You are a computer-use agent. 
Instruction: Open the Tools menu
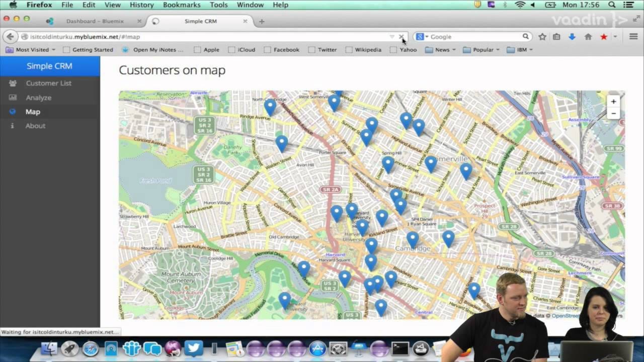218,5
